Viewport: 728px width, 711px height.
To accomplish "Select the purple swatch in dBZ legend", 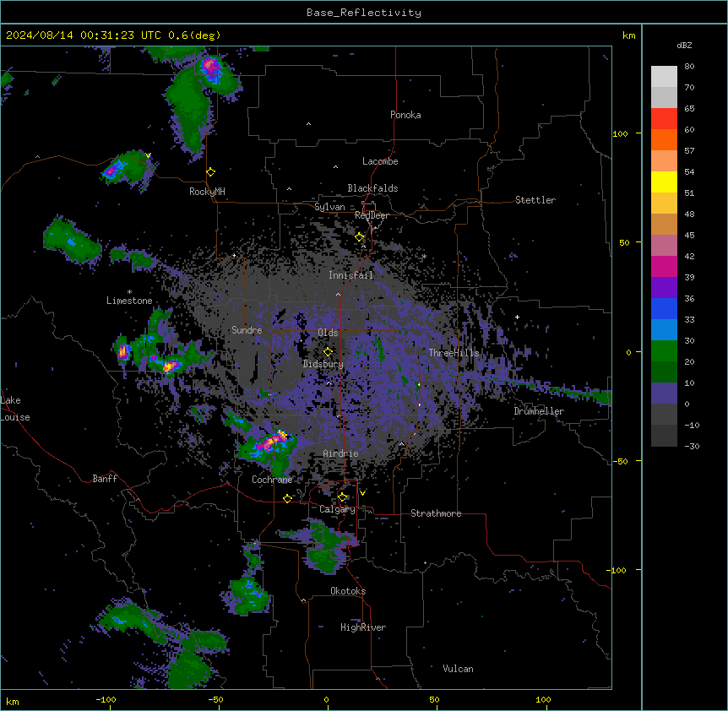I will [x=664, y=287].
